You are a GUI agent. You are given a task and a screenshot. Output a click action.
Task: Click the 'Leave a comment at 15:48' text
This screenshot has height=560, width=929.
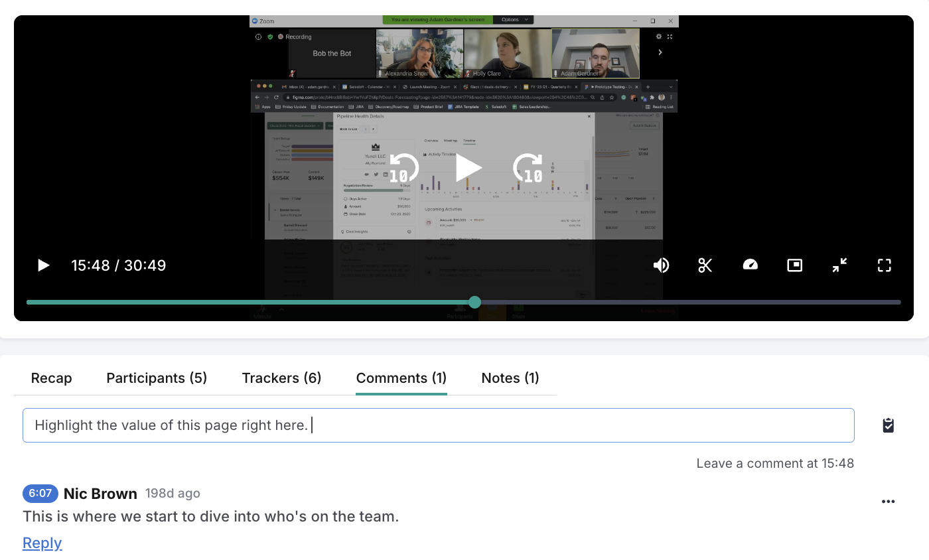[775, 463]
